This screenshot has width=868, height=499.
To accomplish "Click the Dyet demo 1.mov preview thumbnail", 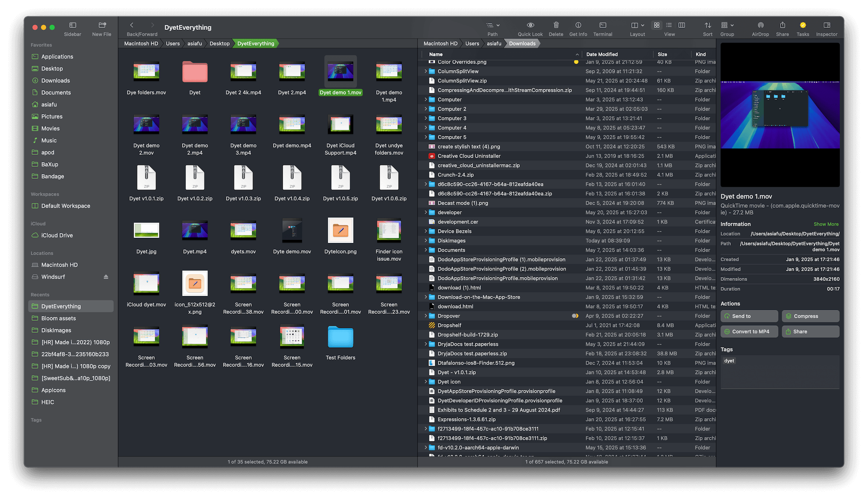I will (x=780, y=115).
